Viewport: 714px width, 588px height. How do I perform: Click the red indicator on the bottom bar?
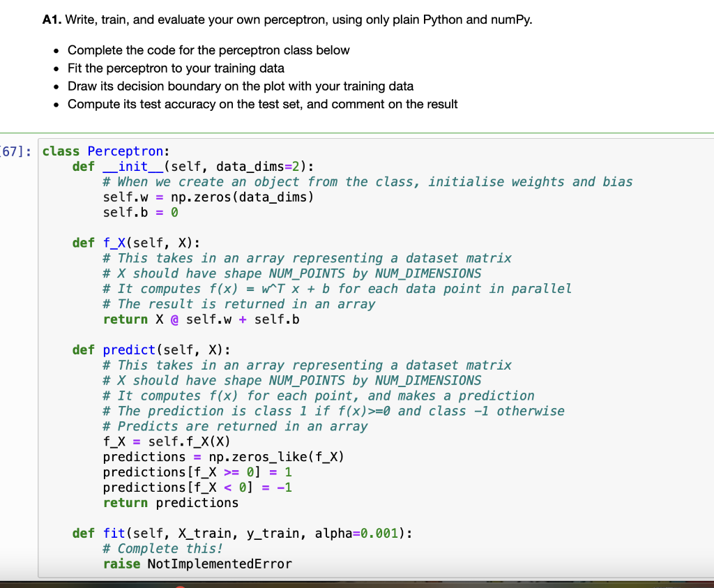(x=181, y=586)
